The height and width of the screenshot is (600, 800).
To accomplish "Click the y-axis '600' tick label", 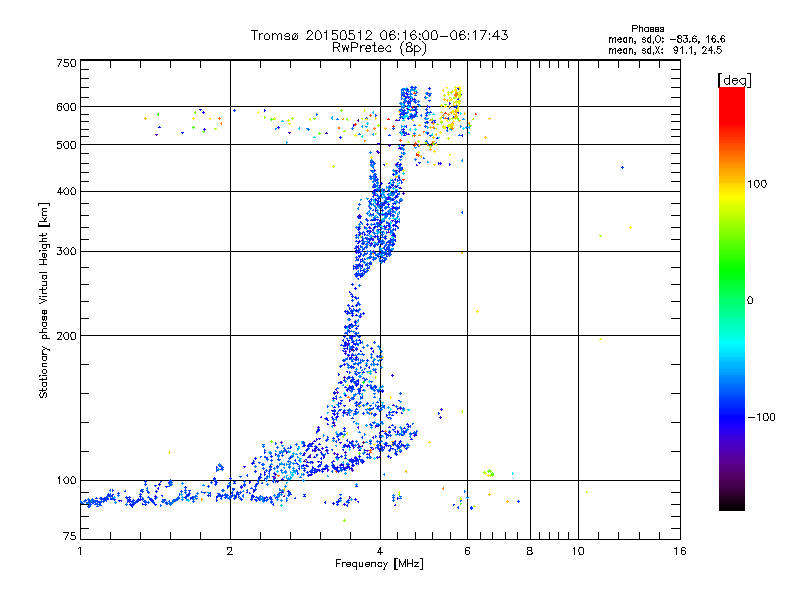I will 66,107.
